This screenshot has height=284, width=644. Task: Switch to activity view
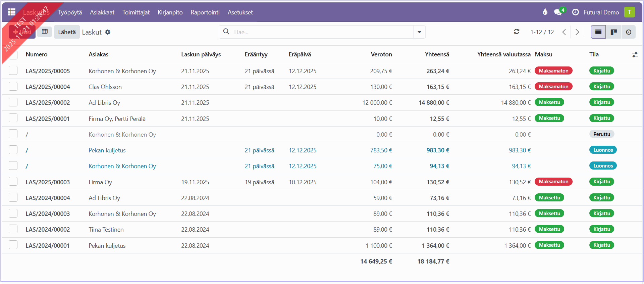pyautogui.click(x=628, y=32)
